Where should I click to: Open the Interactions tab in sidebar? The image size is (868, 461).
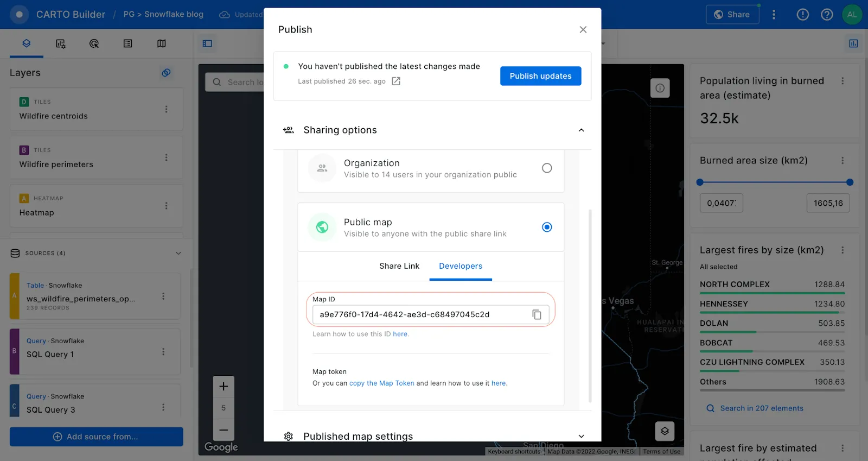click(x=94, y=43)
